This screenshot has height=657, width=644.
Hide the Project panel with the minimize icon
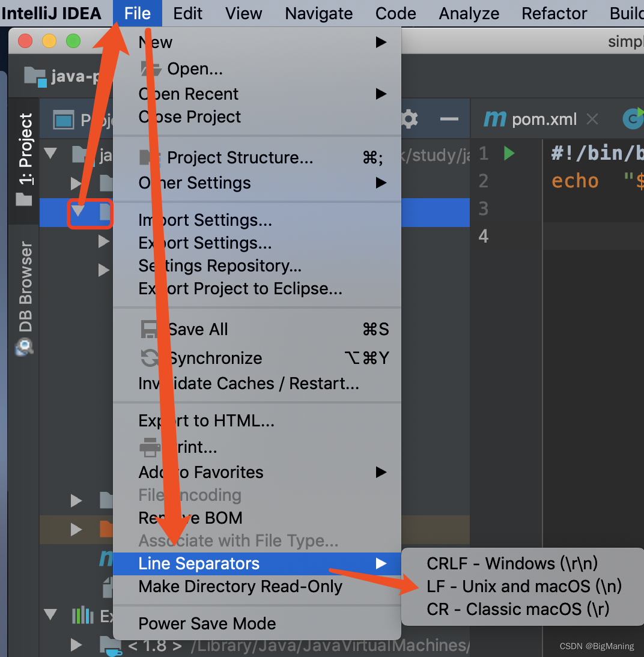tap(449, 118)
